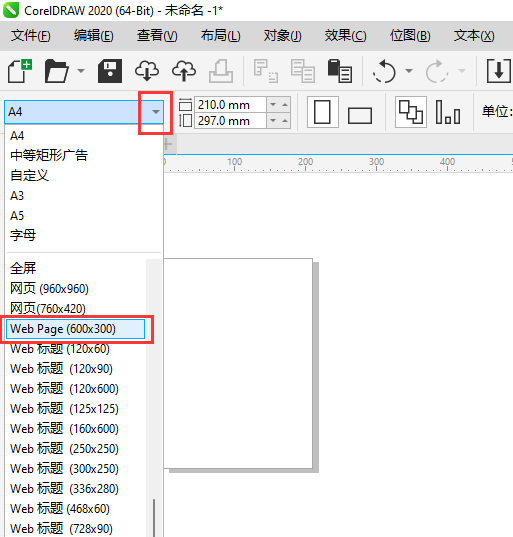
Task: Select A5 page size
Action: point(84,215)
